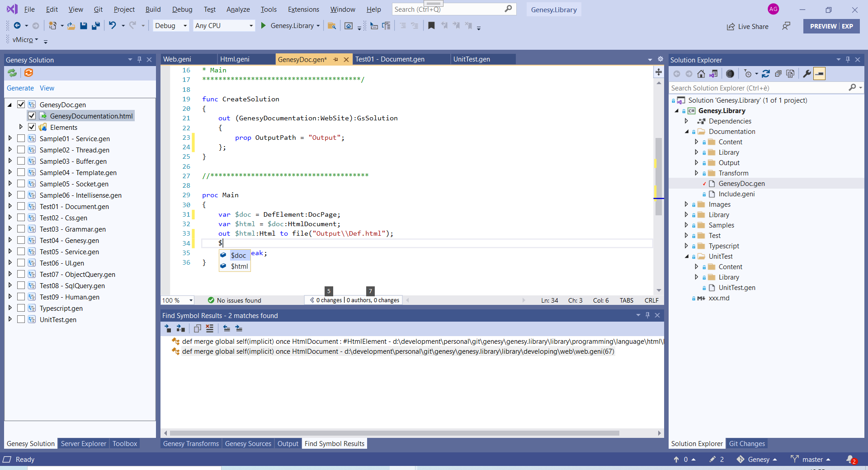868x470 pixels.
Task: Open the Any CPU platform dropdown
Action: [224, 26]
